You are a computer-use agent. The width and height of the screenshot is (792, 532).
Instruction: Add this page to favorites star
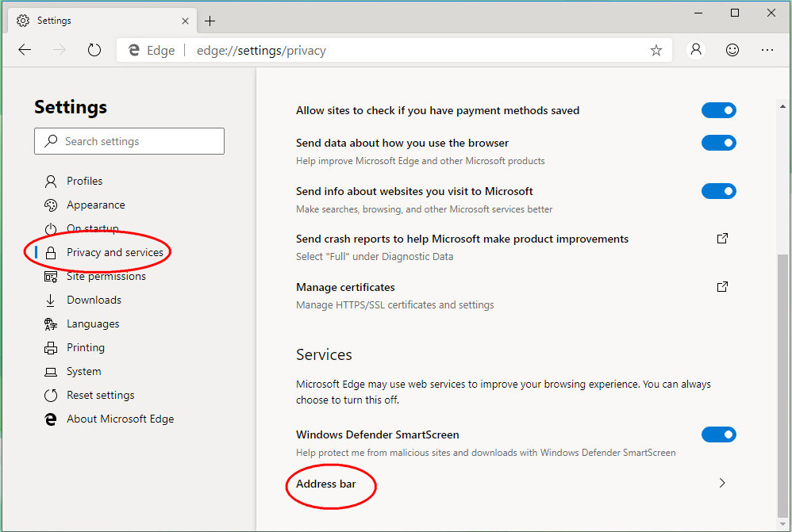tap(656, 50)
